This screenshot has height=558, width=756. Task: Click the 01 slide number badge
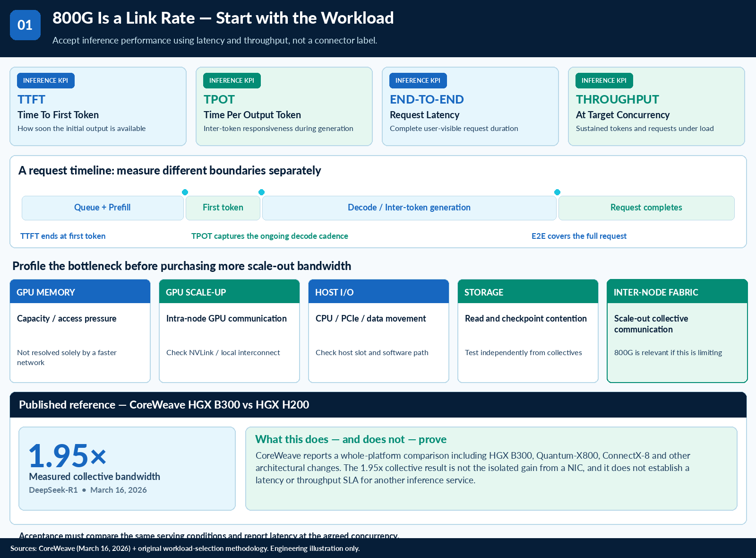click(x=25, y=25)
